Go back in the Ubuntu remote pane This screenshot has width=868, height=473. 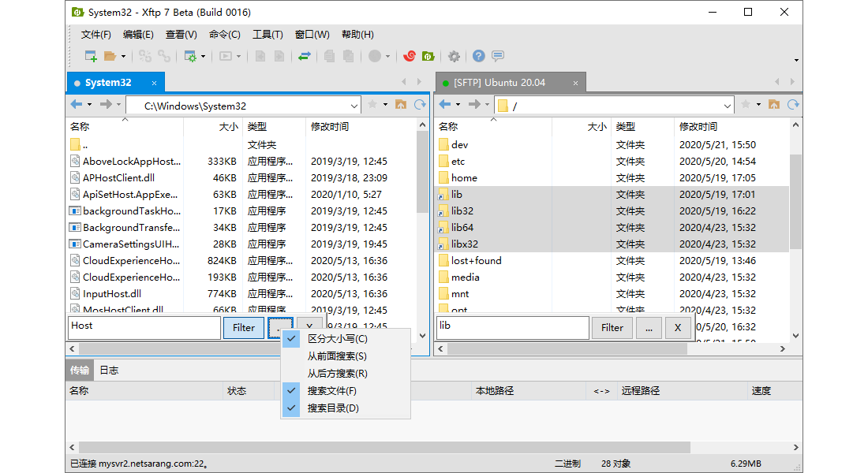(445, 105)
